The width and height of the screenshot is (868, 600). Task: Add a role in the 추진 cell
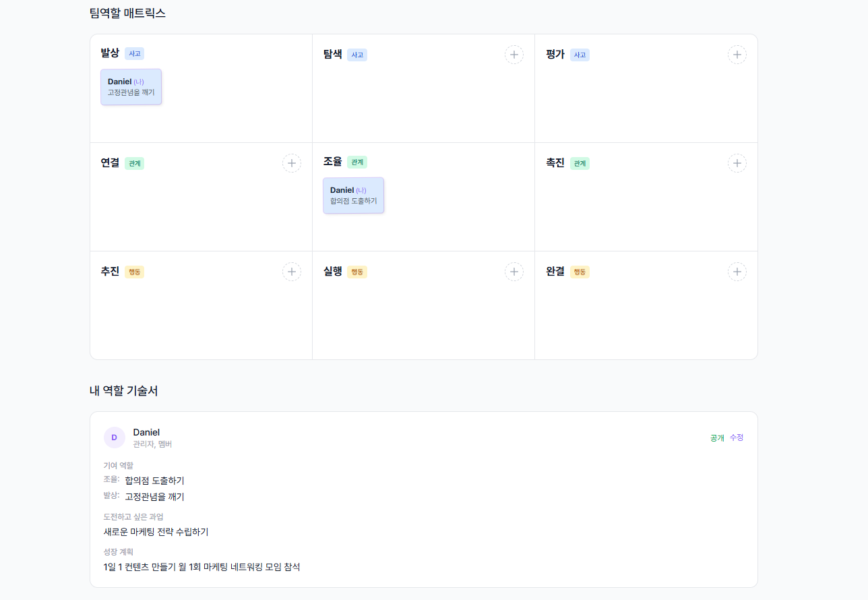(x=291, y=272)
